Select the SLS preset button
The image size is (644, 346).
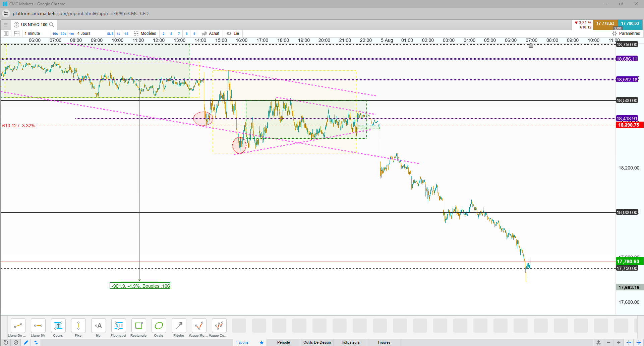(x=110, y=33)
